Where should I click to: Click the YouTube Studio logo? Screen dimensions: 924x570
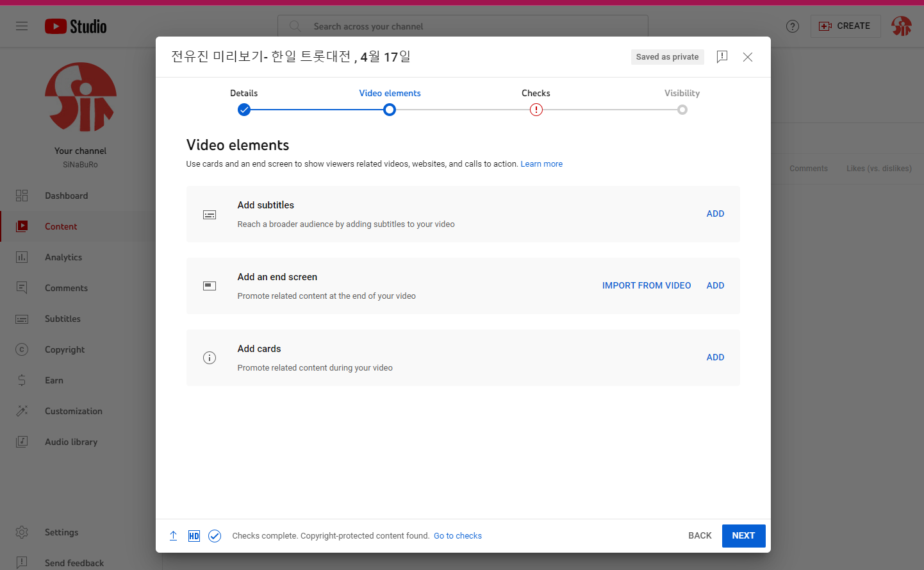[76, 26]
